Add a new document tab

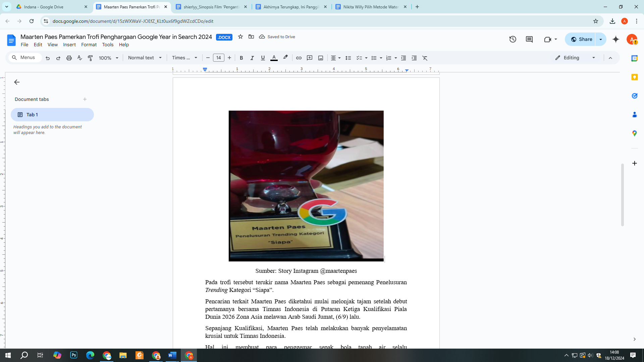click(x=85, y=99)
